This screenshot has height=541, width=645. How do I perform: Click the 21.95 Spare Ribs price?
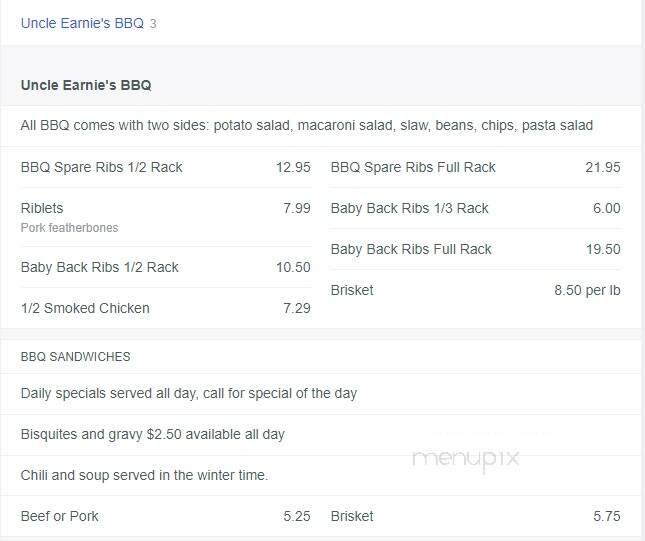602,167
